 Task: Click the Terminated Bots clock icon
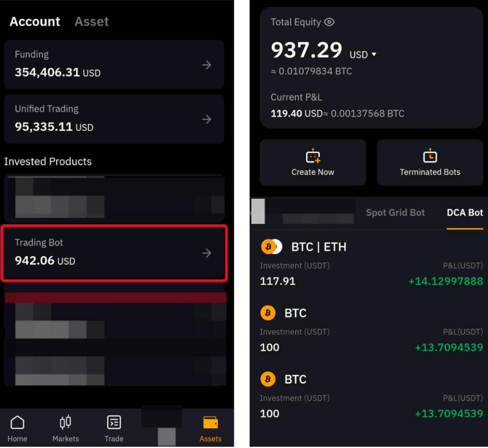(x=430, y=156)
